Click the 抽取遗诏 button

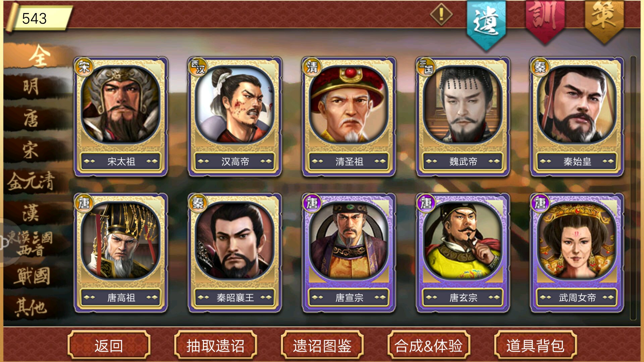pos(215,346)
